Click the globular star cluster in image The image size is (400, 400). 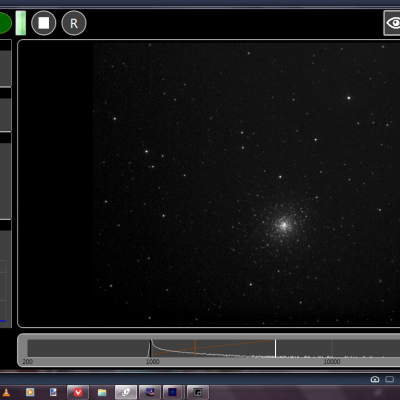point(284,225)
